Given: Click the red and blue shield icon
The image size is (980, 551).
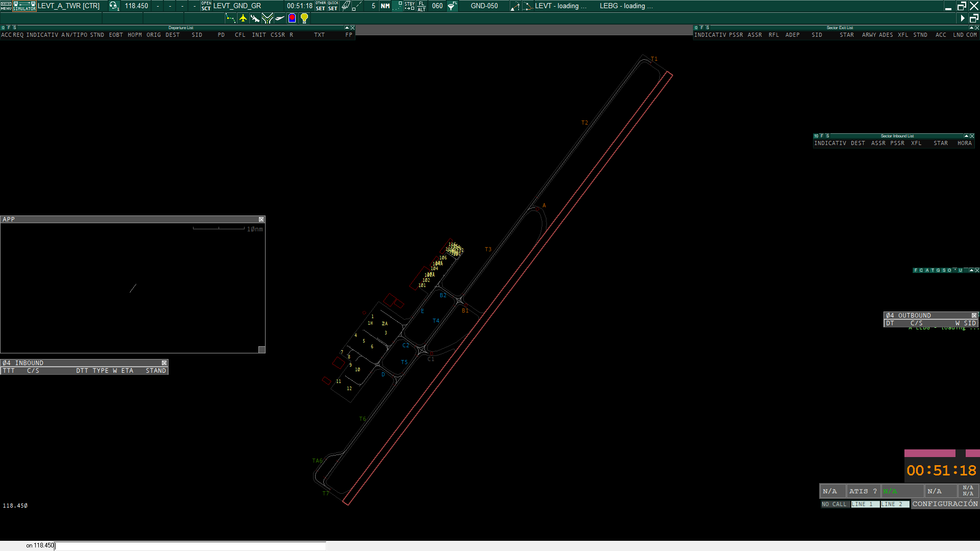Looking at the screenshot, I should coord(292,18).
